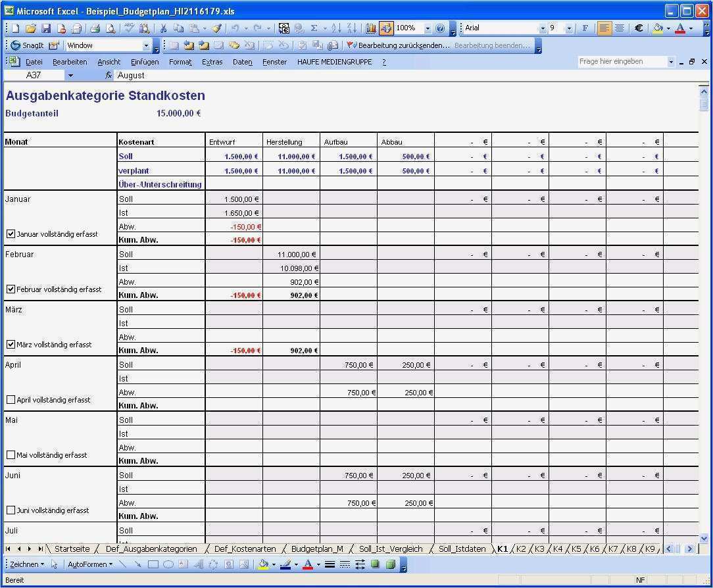Select the arrow line drawing tool

(x=137, y=564)
